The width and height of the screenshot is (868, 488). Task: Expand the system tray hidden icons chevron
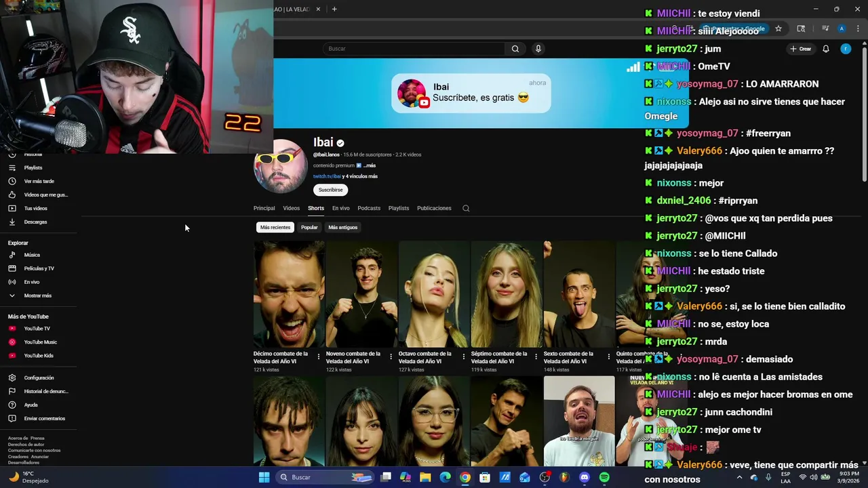[739, 477]
